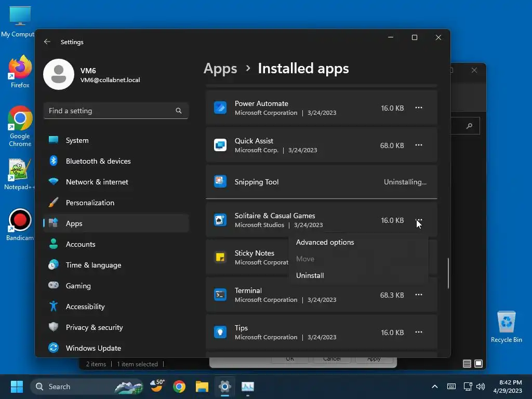This screenshot has width=532, height=399.
Task: Select Bandicam desktop shortcut
Action: 20,224
